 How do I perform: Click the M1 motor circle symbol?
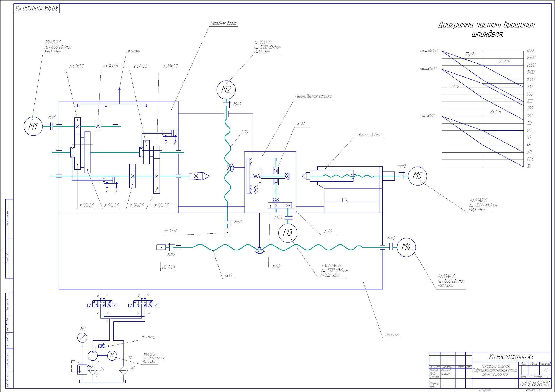(x=33, y=126)
